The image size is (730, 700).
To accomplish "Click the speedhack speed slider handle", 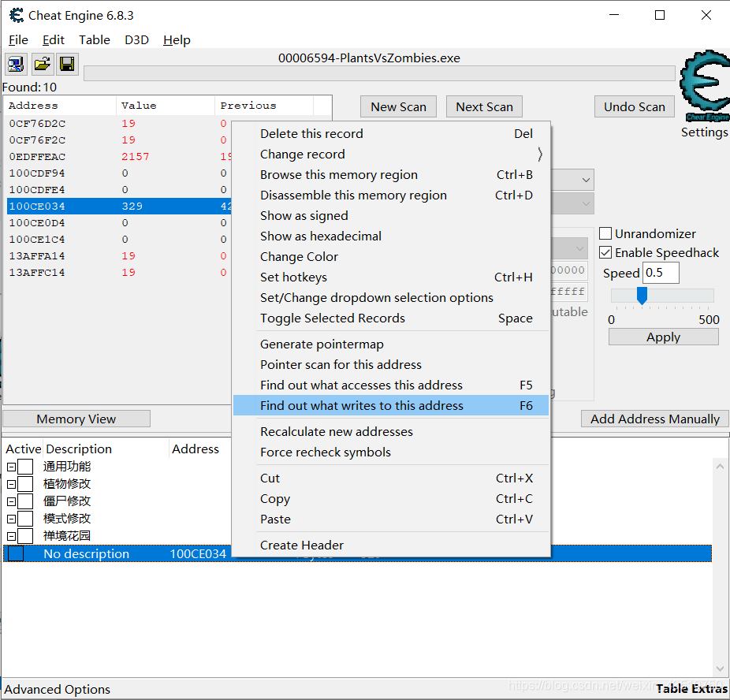I will tap(642, 296).
